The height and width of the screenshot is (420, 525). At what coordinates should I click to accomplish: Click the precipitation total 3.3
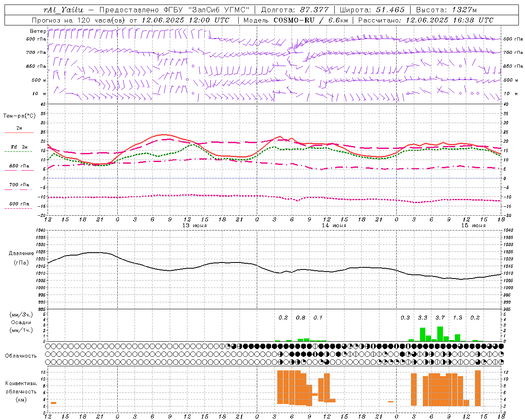pos(422,317)
